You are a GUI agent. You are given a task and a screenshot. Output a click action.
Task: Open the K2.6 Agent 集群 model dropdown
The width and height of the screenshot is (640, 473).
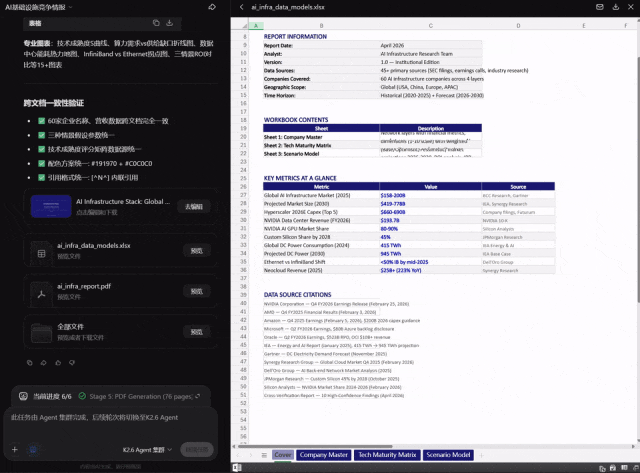pos(150,449)
